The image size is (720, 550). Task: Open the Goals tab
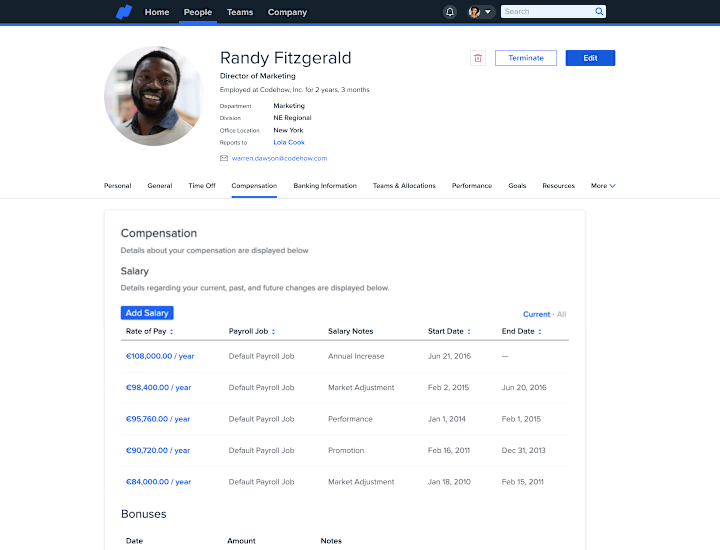(x=517, y=186)
